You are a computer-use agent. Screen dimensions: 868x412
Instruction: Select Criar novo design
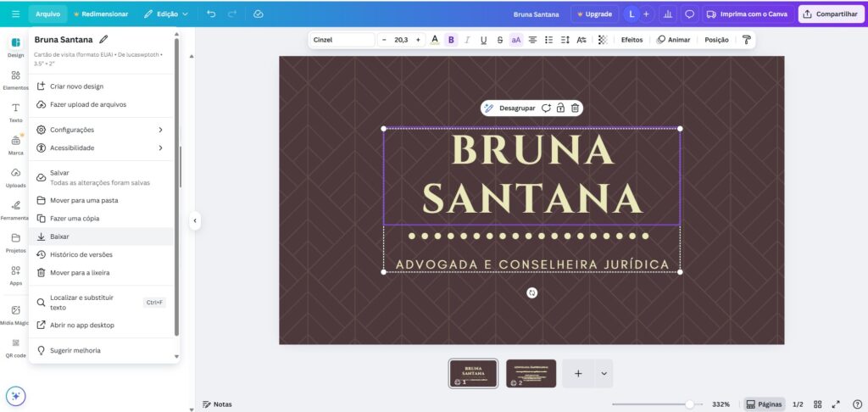coord(101,86)
